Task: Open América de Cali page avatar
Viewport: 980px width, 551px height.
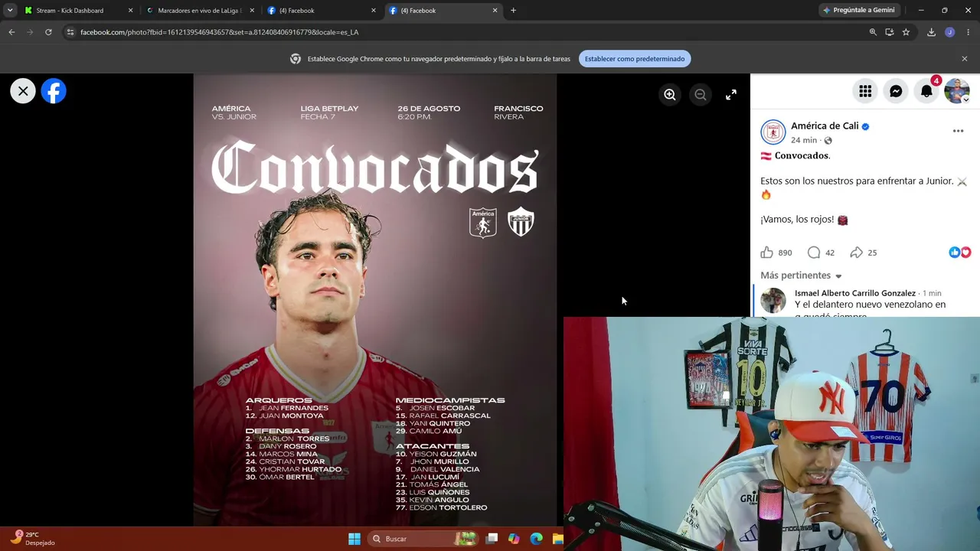Action: [773, 132]
